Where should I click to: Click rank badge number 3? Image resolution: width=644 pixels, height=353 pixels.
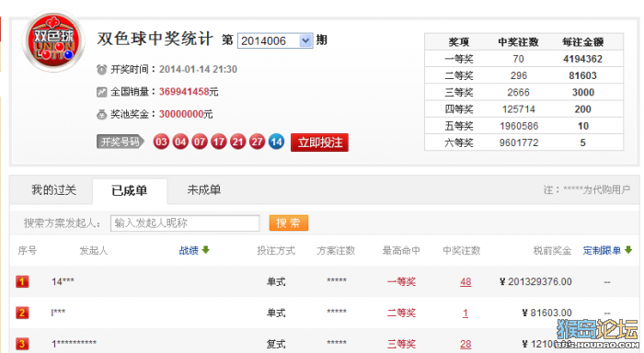coord(22,344)
